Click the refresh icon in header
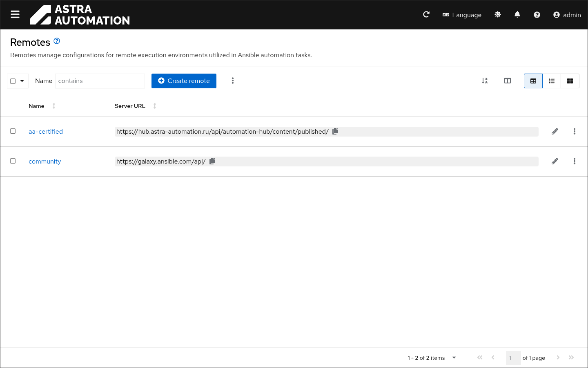 [426, 15]
